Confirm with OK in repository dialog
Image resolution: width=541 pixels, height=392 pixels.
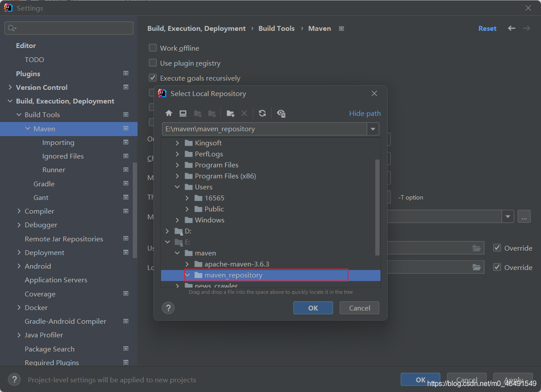(x=313, y=308)
